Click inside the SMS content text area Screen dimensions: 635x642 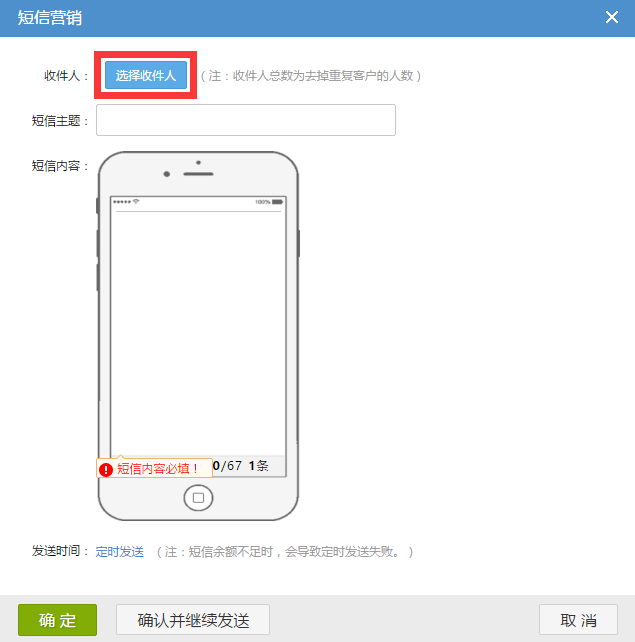pos(198,334)
